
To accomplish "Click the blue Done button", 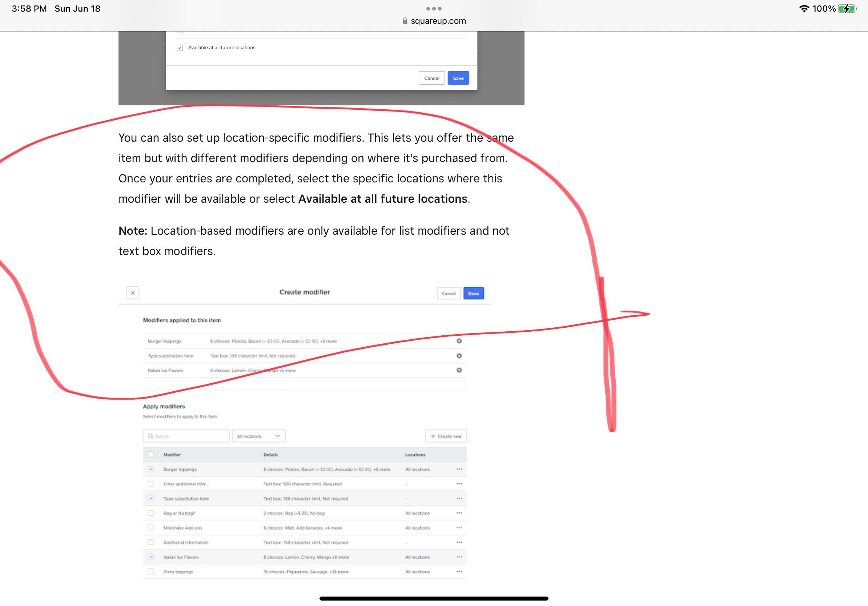I will (x=473, y=294).
